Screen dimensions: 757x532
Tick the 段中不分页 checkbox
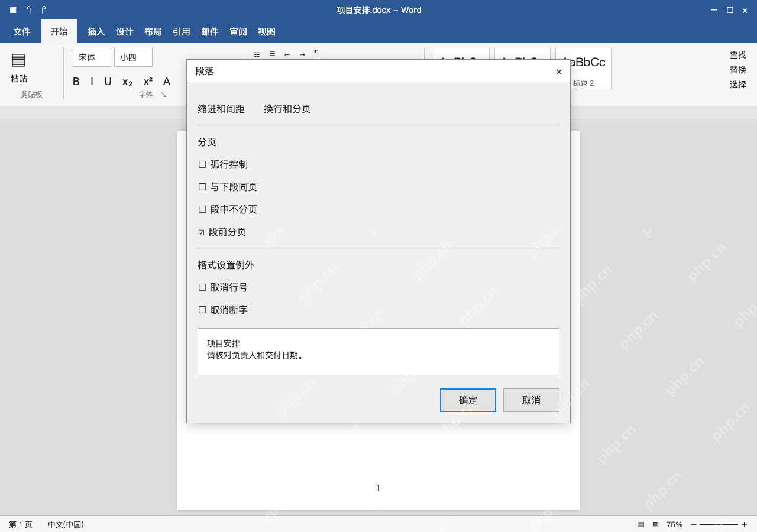(x=202, y=209)
